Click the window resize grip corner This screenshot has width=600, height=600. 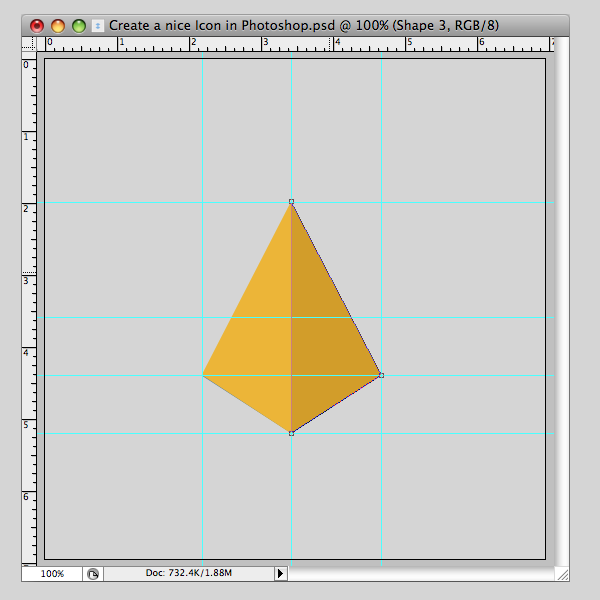pyautogui.click(x=562, y=574)
